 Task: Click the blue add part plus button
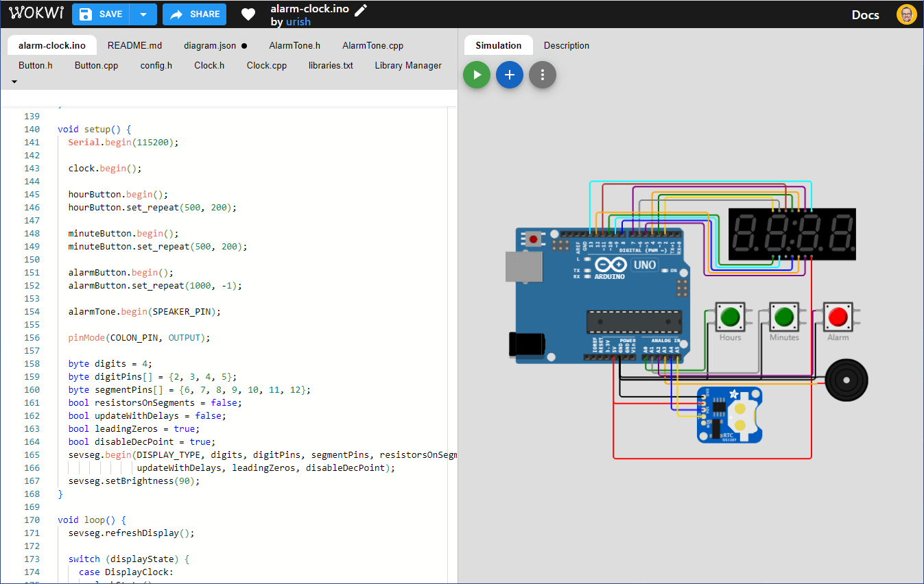point(510,75)
